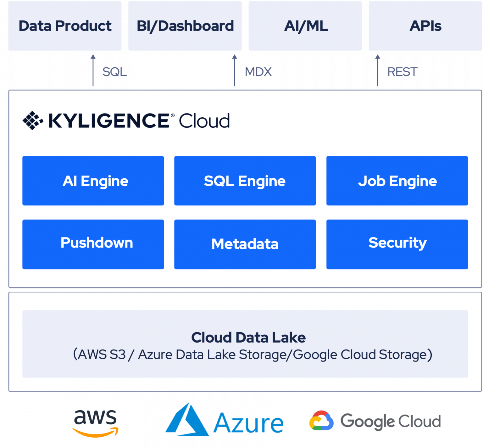483x448 pixels.
Task: Enable the Security module
Action: (x=397, y=244)
